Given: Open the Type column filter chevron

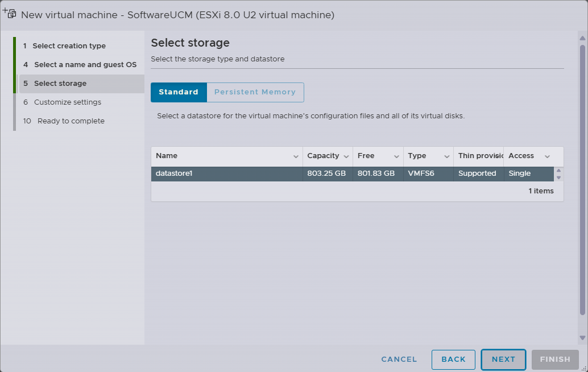Looking at the screenshot, I should point(446,156).
